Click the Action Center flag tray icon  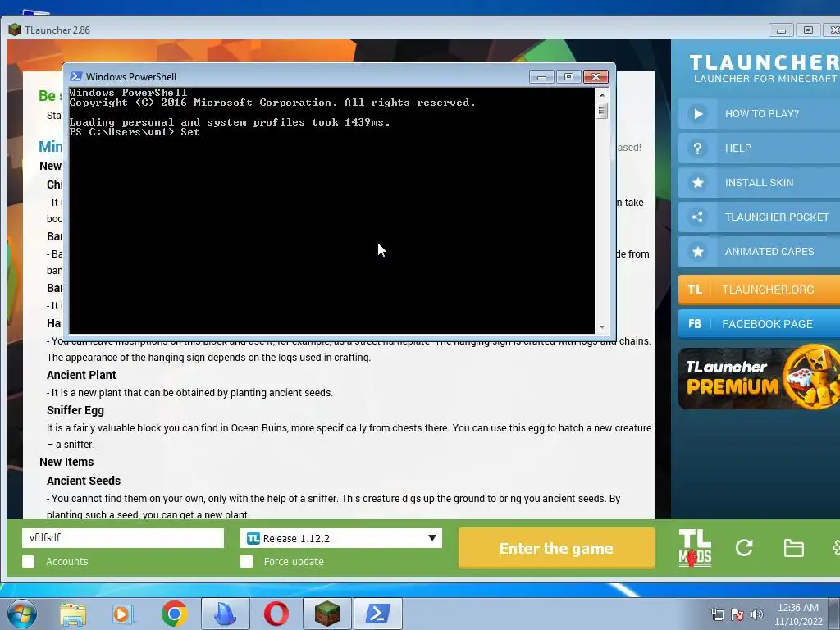737,614
